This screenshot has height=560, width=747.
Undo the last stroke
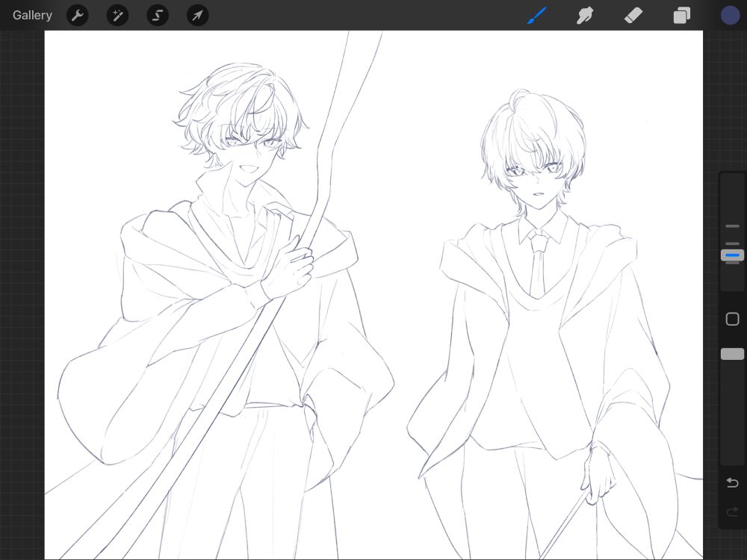(732, 483)
